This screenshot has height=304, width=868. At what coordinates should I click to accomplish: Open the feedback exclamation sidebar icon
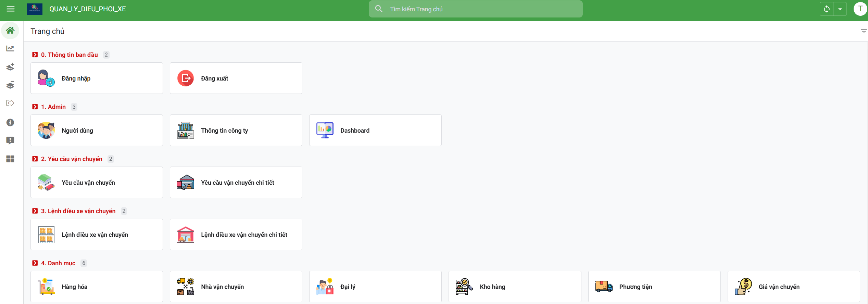[x=10, y=141]
